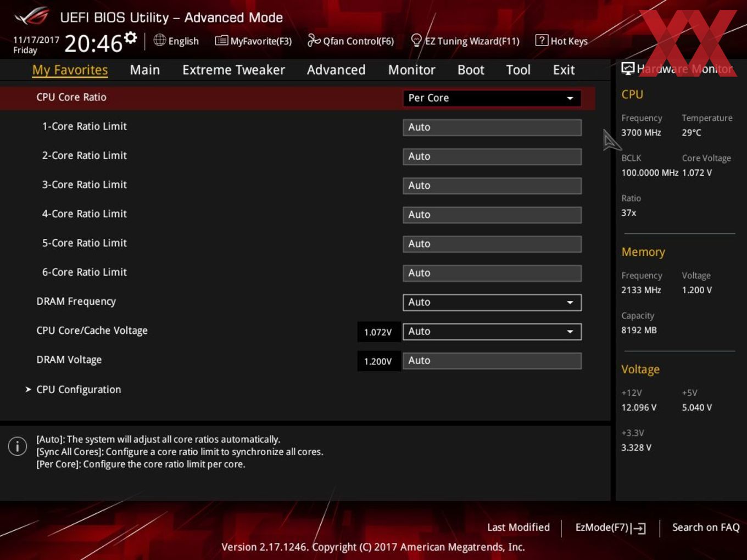Viewport: 747px width, 560px height.
Task: Click memory capacity 8192 MB value
Action: [639, 330]
